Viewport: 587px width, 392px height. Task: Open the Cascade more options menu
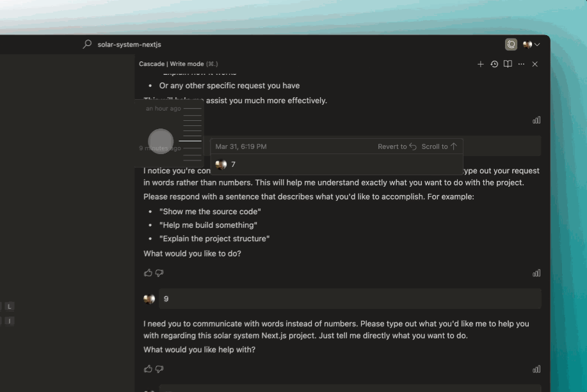(x=521, y=64)
